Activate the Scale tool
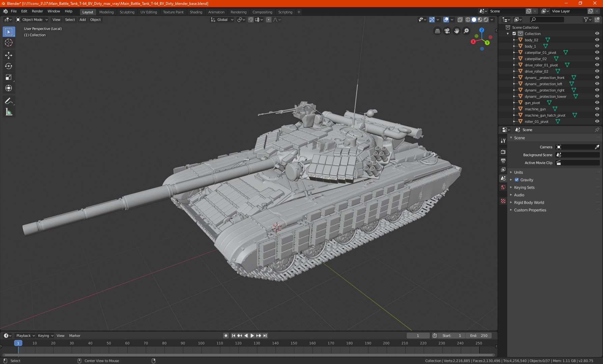Screen dimensions: 603x364 (9, 78)
